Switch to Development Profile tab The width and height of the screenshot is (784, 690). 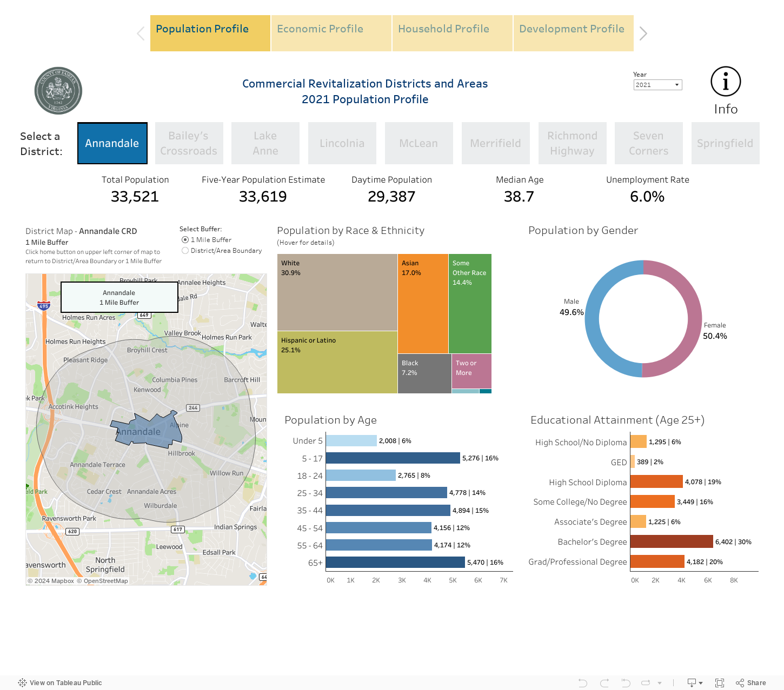574,34
